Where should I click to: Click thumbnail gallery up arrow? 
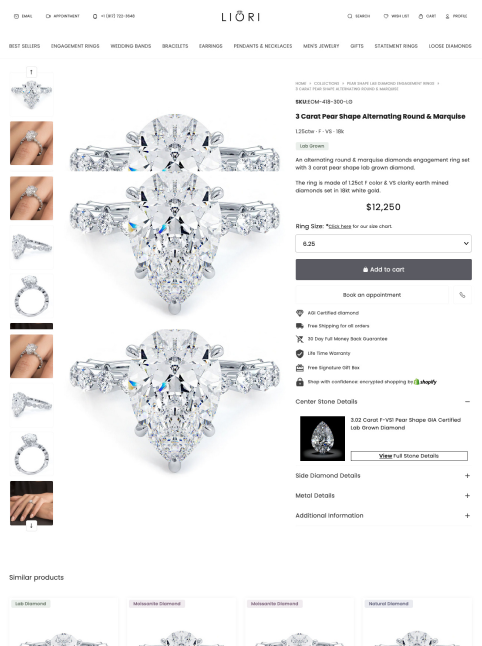tap(31, 72)
